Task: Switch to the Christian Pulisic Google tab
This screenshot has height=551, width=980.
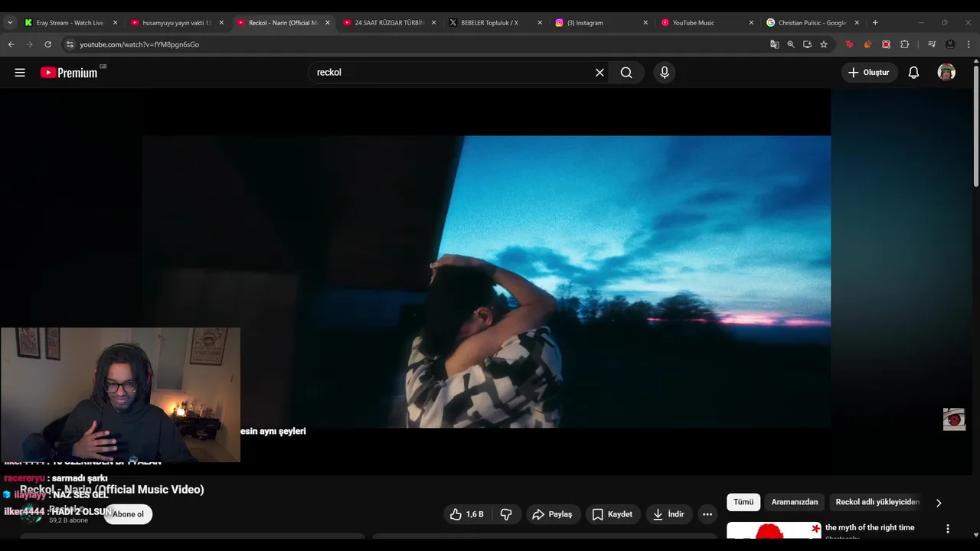Action: pos(813,23)
